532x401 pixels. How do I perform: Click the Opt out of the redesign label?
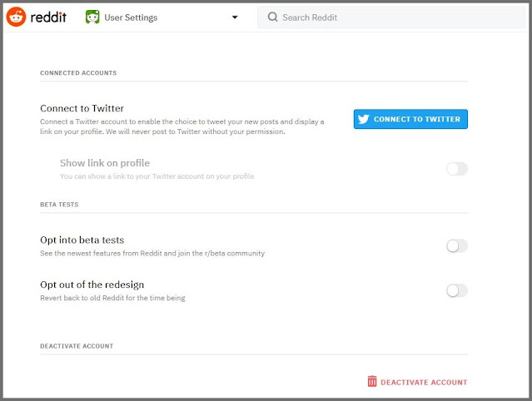[x=92, y=285]
